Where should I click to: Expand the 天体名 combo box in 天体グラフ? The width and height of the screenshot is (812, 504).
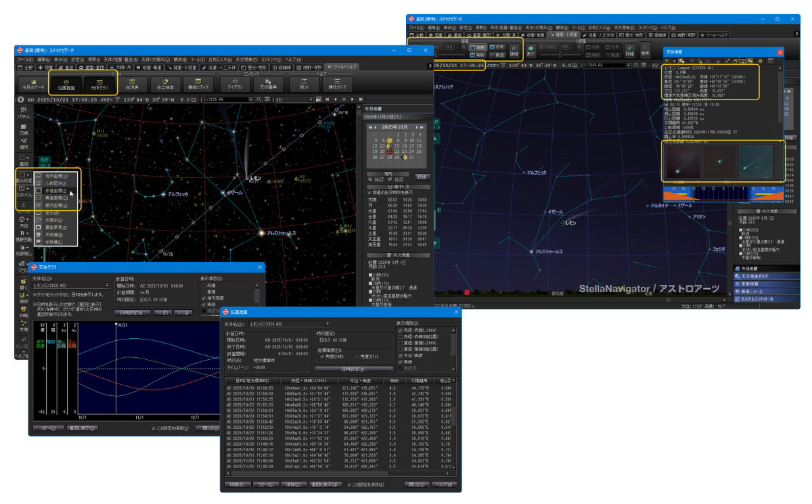click(106, 285)
